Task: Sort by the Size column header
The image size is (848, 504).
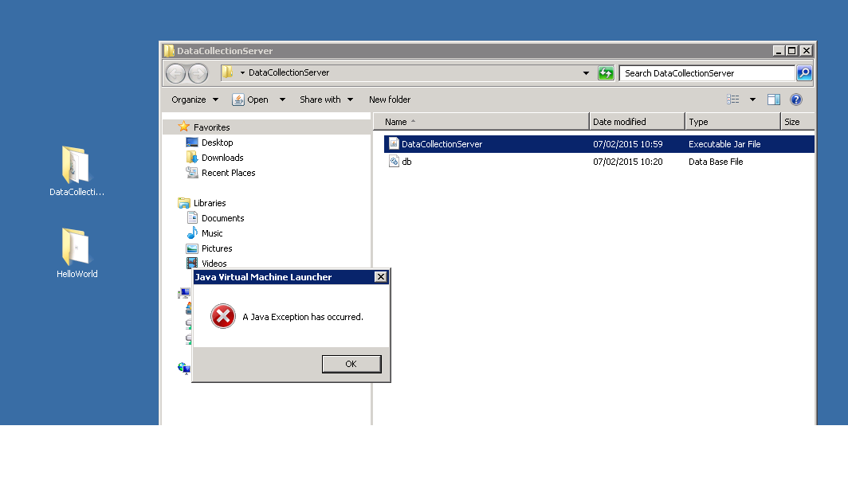Action: click(x=798, y=122)
